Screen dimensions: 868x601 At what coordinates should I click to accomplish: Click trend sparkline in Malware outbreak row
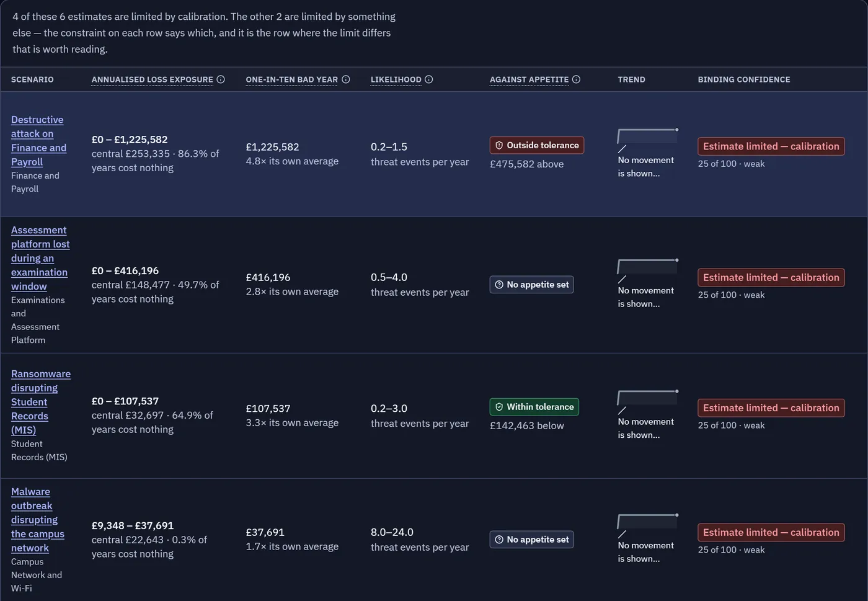[648, 522]
